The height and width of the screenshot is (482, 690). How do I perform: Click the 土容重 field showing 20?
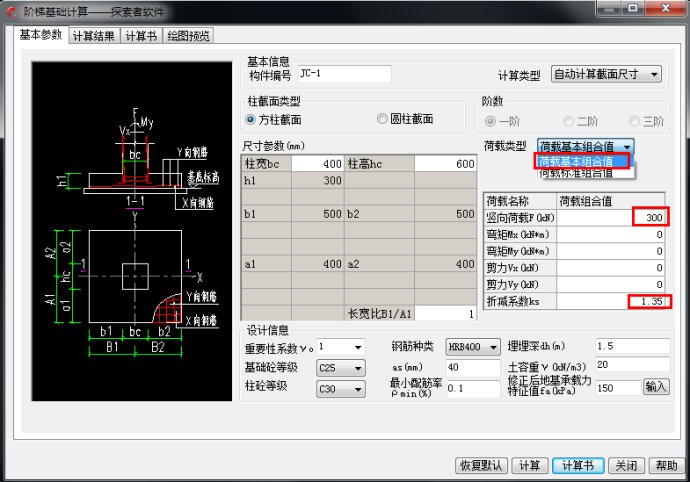632,364
